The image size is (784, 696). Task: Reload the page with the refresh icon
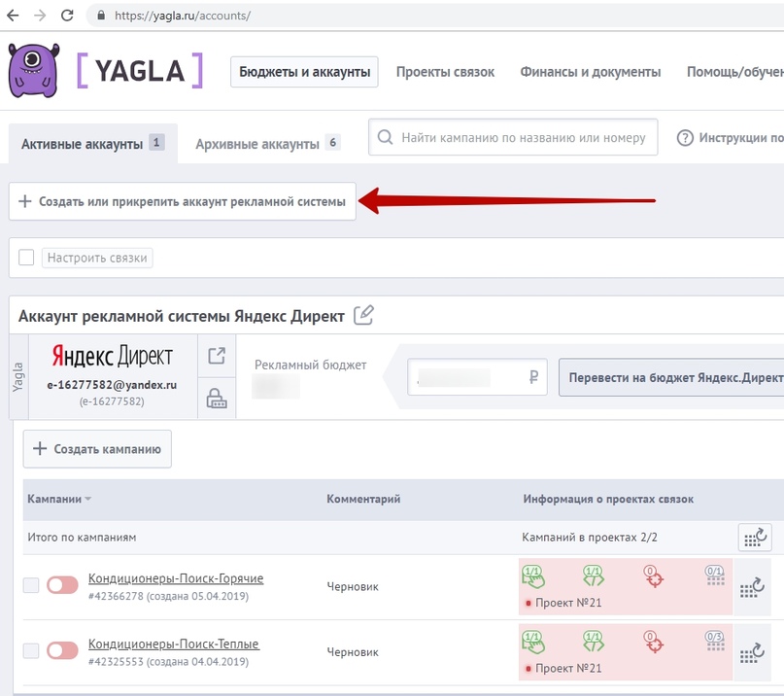click(x=67, y=16)
